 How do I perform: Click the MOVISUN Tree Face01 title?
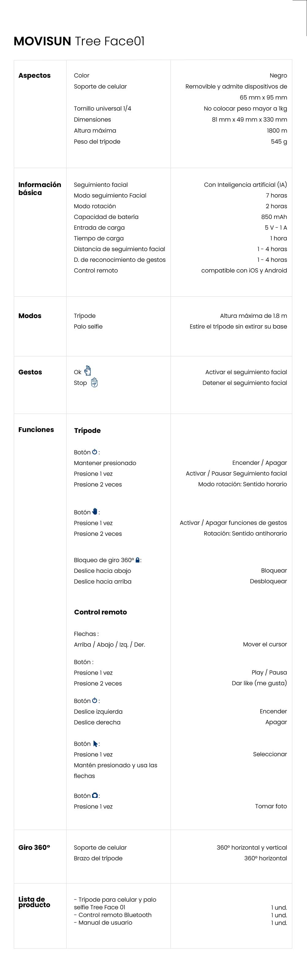pyautogui.click(x=79, y=41)
